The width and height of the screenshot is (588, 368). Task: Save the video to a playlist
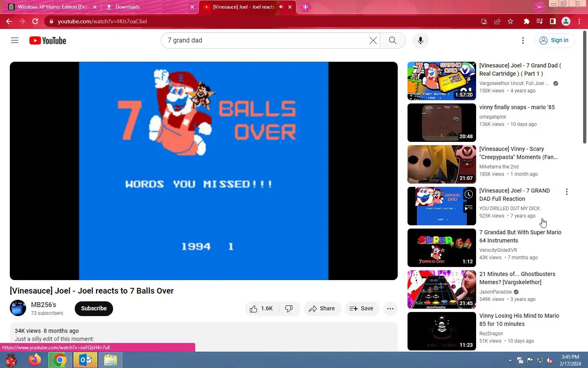pyautogui.click(x=362, y=309)
